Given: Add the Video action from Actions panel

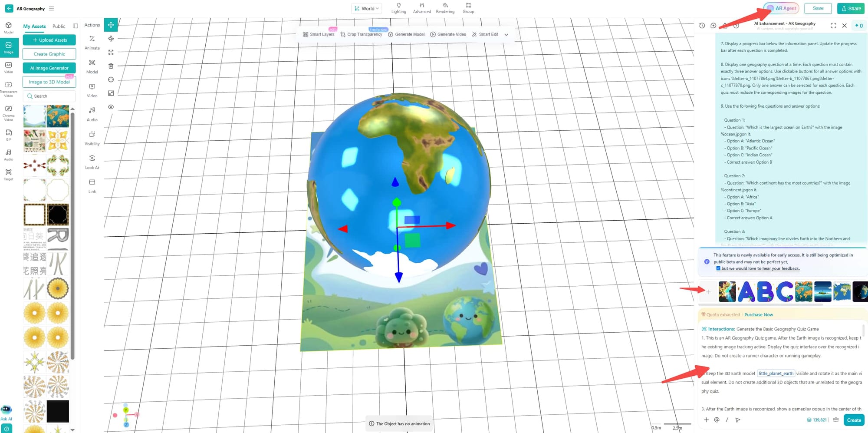Looking at the screenshot, I should (x=92, y=90).
